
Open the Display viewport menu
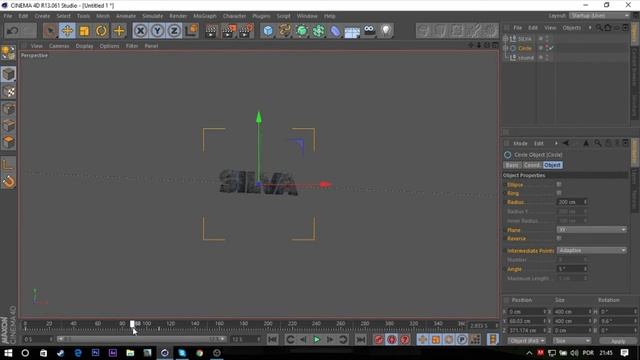(x=84, y=46)
